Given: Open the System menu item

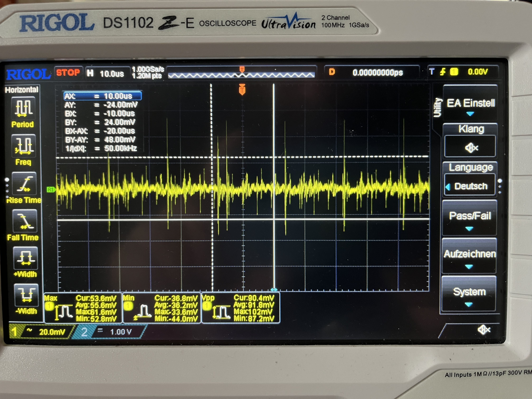Looking at the screenshot, I should [x=469, y=294].
